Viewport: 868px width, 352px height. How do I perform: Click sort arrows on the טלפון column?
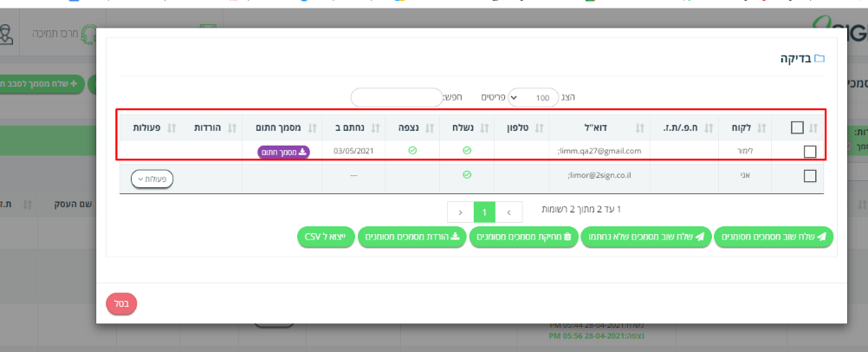(x=538, y=128)
